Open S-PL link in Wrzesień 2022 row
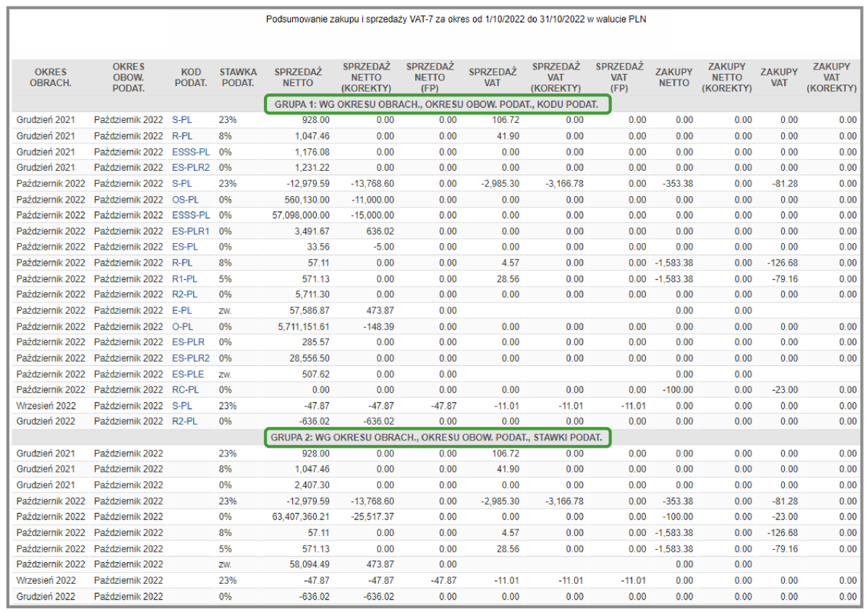The width and height of the screenshot is (868, 612). 182,406
